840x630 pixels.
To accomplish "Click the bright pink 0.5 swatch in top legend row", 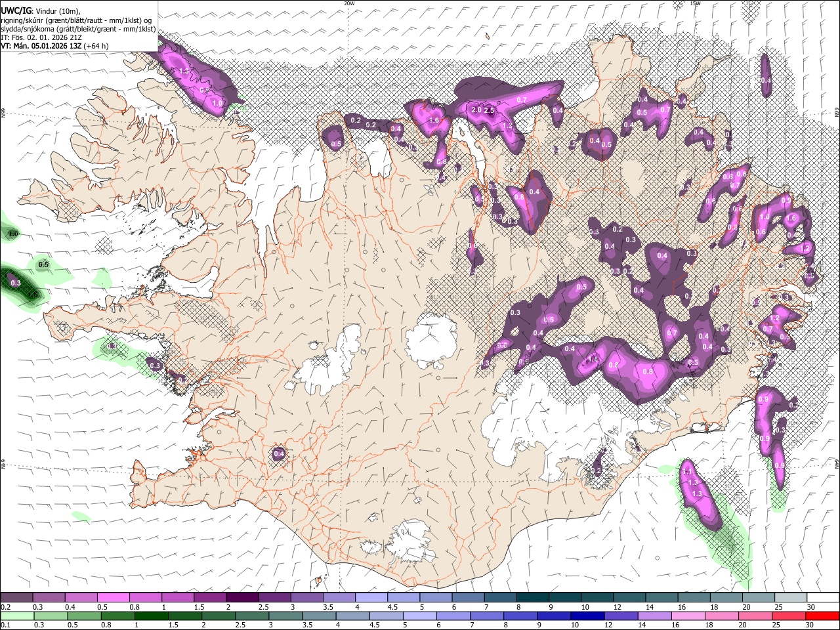I will [113, 598].
